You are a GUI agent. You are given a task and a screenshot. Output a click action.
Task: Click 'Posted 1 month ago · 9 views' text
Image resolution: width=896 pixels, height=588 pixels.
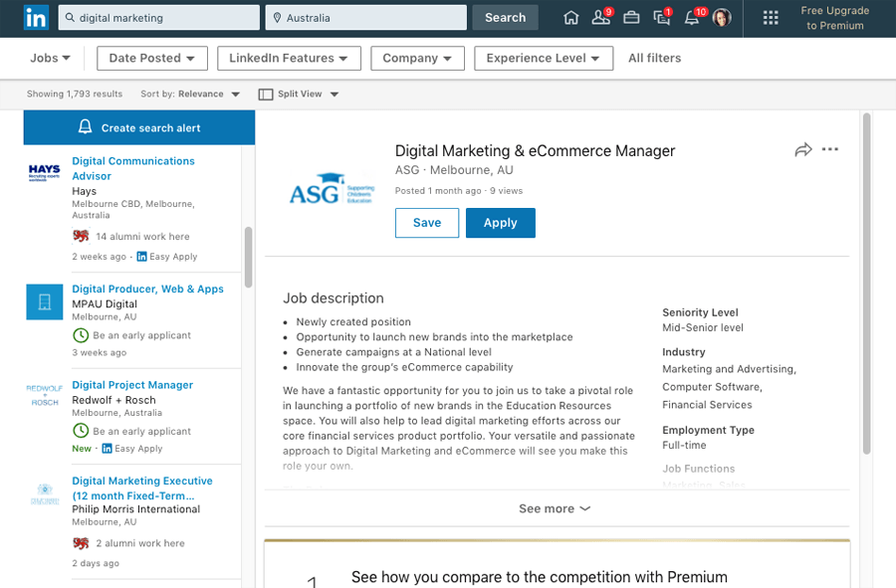click(x=458, y=191)
